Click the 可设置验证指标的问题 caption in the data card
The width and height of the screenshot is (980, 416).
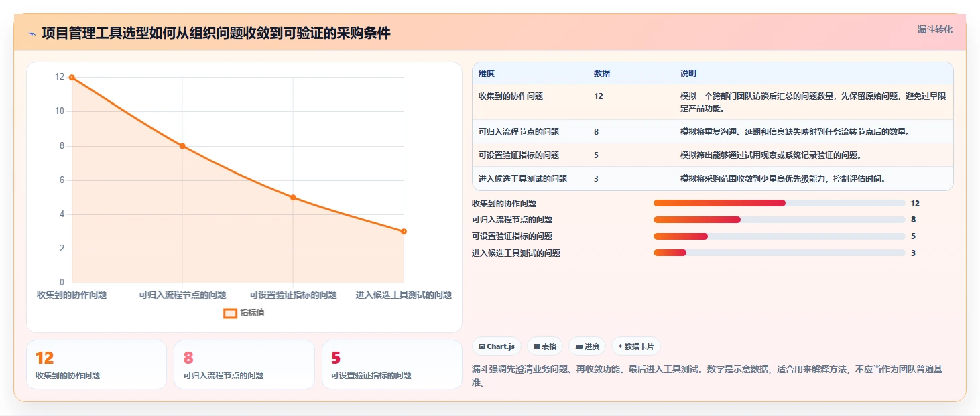pos(371,376)
